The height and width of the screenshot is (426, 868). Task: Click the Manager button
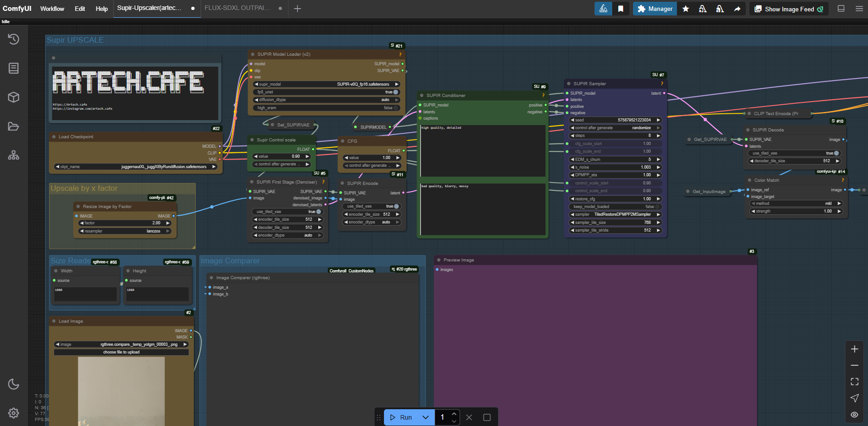pos(655,9)
